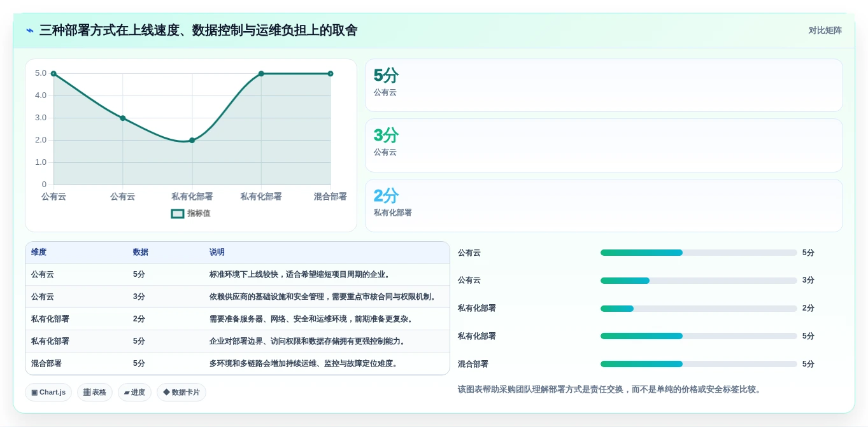The width and height of the screenshot is (868, 427).
Task: Click the lightning bolt icon beside the title
Action: (x=29, y=31)
